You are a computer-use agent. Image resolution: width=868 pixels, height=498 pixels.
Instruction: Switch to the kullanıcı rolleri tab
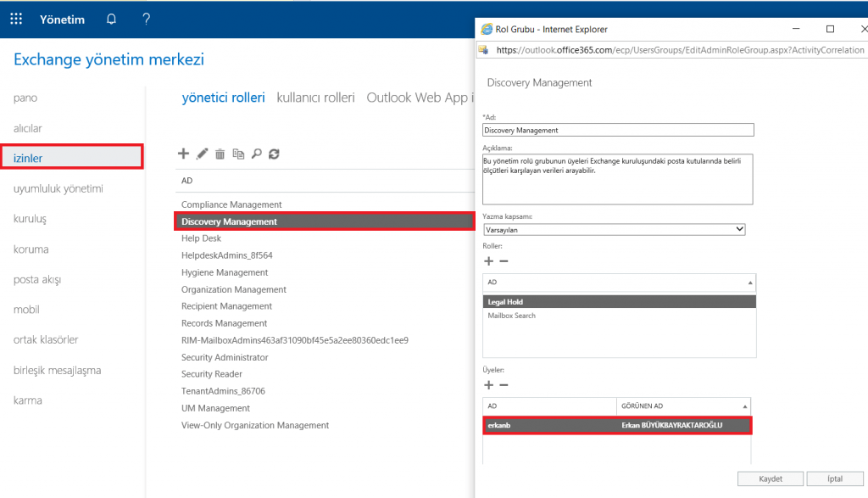(315, 98)
